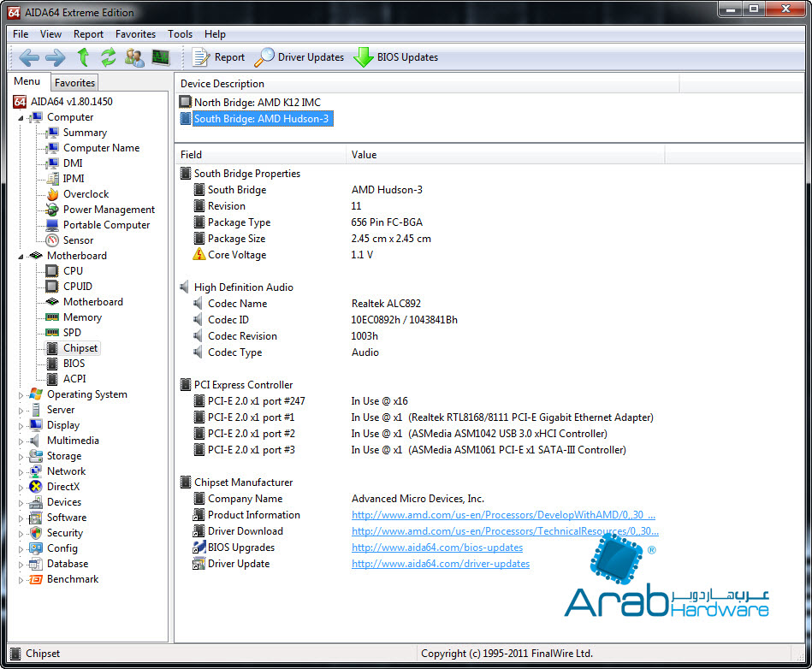
Task: Click the Config icon in tree
Action: pyautogui.click(x=36, y=548)
